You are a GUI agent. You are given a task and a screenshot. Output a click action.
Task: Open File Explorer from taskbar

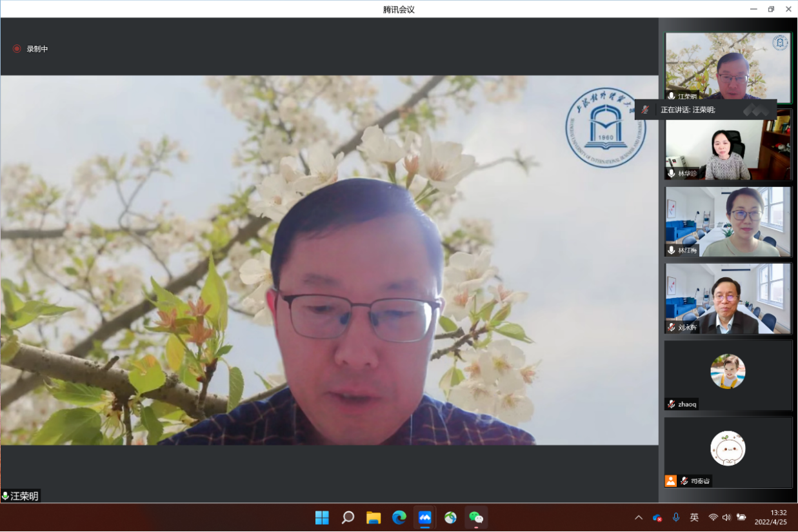click(374, 517)
